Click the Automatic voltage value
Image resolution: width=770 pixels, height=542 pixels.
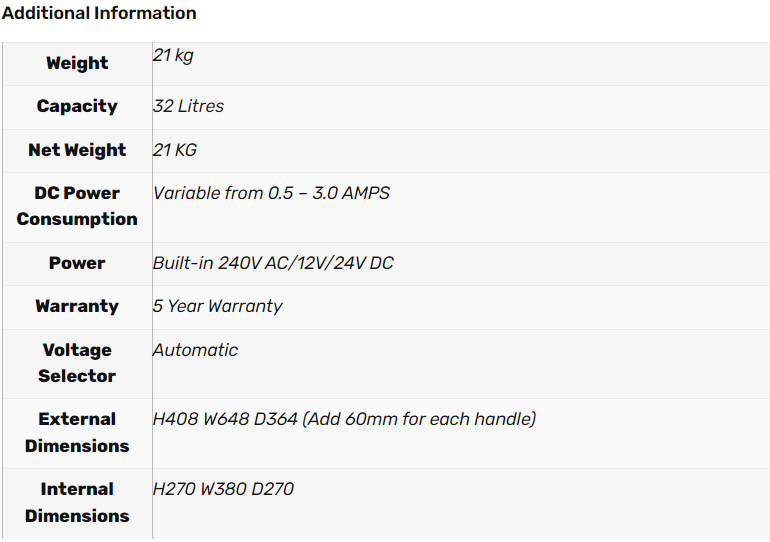tap(195, 350)
